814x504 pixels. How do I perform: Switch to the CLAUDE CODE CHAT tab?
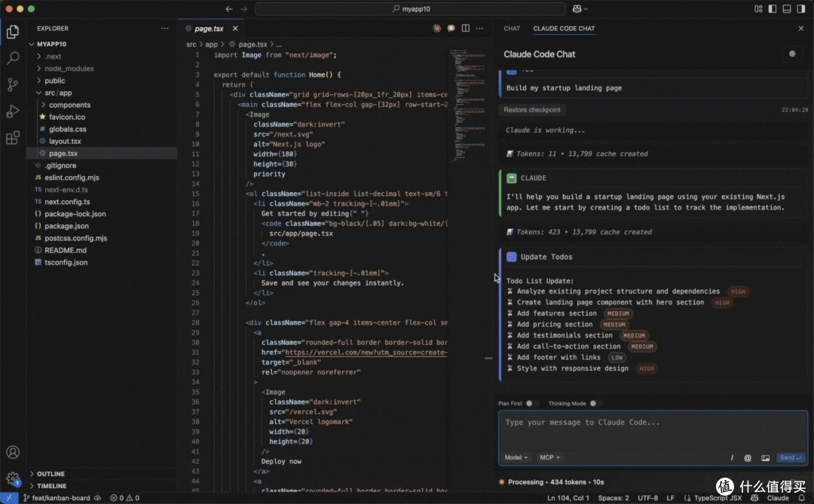click(564, 29)
